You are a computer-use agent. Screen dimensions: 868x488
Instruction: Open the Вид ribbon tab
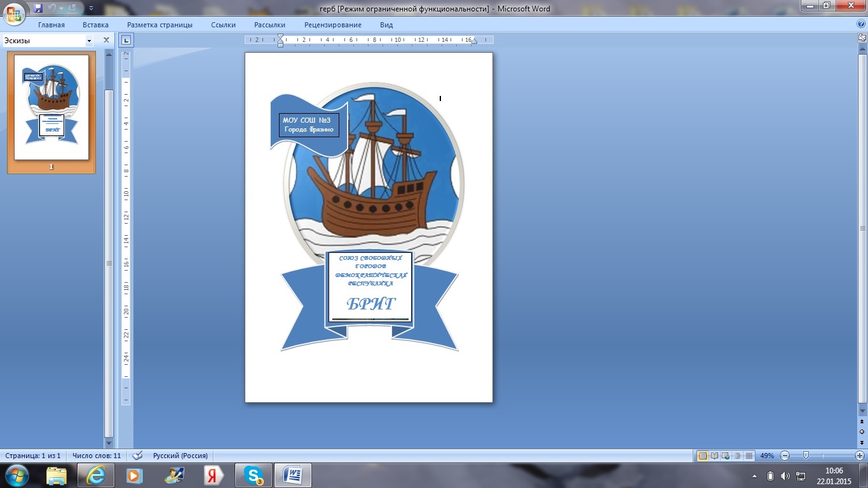pyautogui.click(x=386, y=25)
